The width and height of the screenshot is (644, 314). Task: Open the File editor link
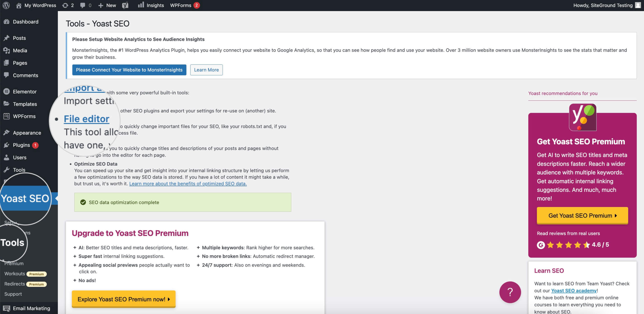tap(87, 119)
